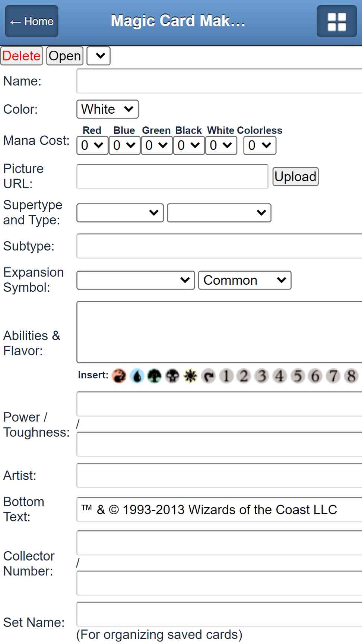
Task: Open the Common rarity dropdown
Action: [x=245, y=280]
